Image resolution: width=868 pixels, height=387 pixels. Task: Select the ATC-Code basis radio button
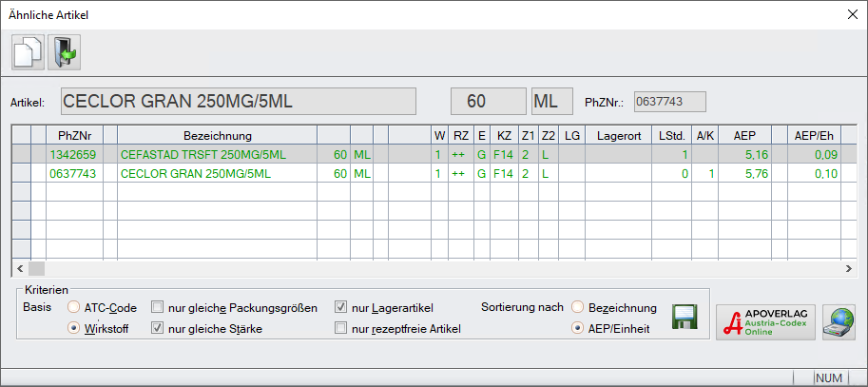tap(72, 307)
